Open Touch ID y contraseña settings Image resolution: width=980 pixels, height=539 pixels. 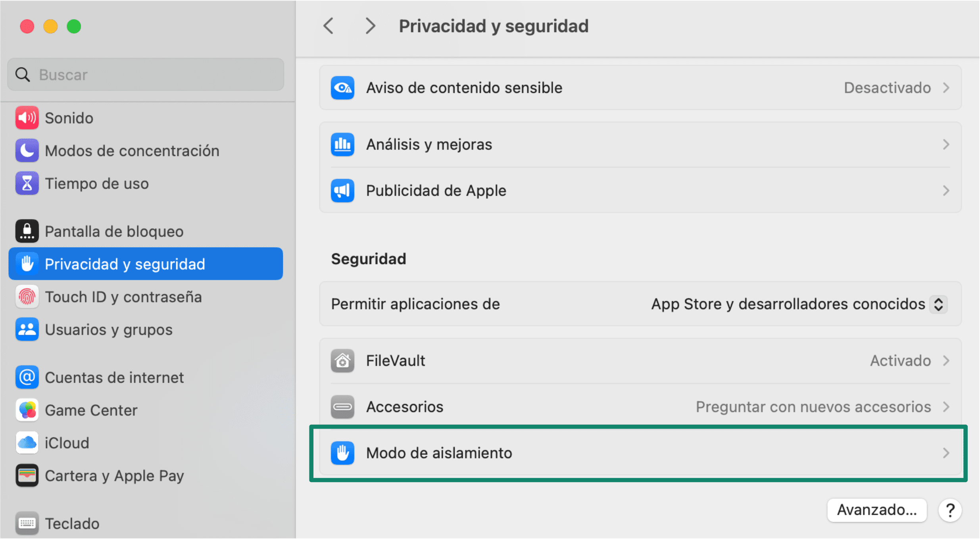coord(123,296)
